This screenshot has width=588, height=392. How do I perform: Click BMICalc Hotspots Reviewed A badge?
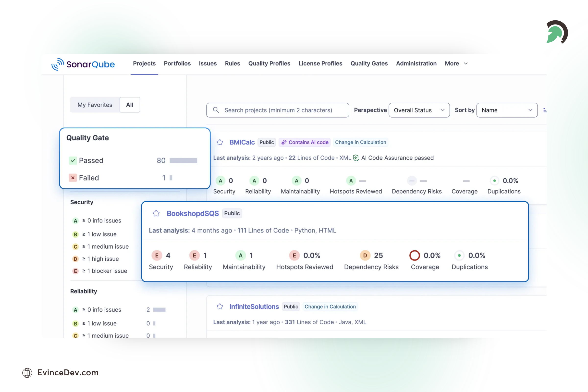tap(351, 181)
